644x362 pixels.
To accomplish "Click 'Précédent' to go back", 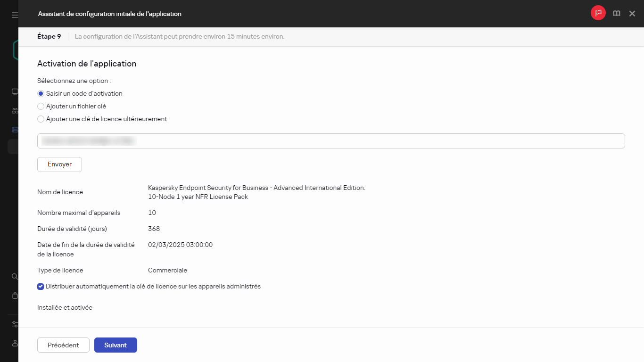I will coord(63,345).
